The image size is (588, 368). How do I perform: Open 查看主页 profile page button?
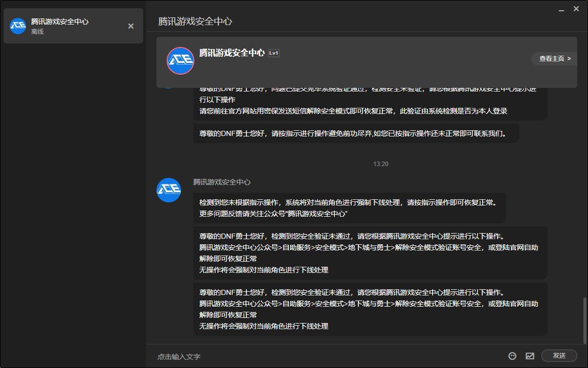pos(555,58)
